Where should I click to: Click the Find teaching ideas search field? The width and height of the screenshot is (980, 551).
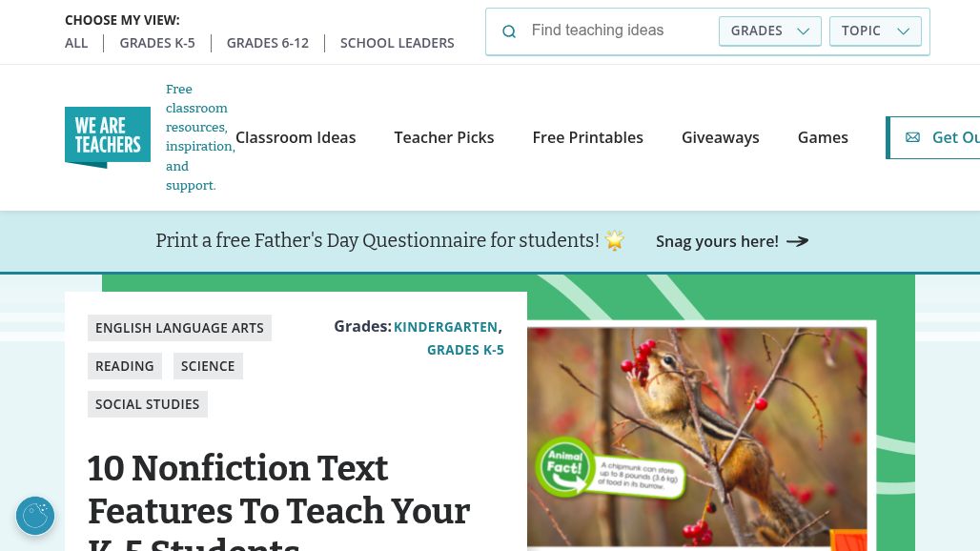coord(619,31)
